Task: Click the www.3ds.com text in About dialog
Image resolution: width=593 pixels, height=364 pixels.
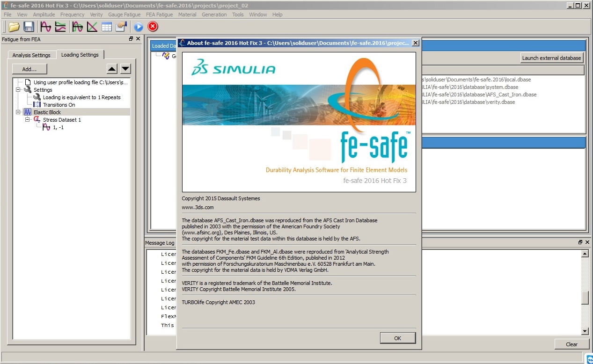Action: pos(198,207)
